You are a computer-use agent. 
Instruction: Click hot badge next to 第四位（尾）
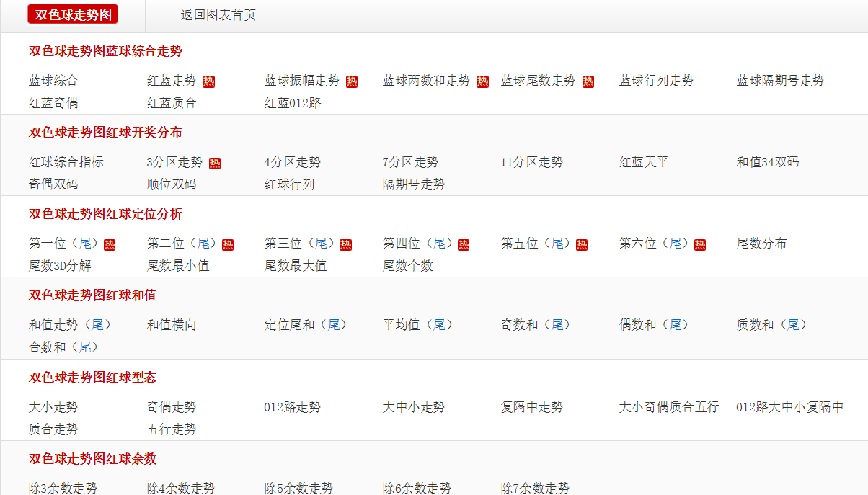coord(464,244)
